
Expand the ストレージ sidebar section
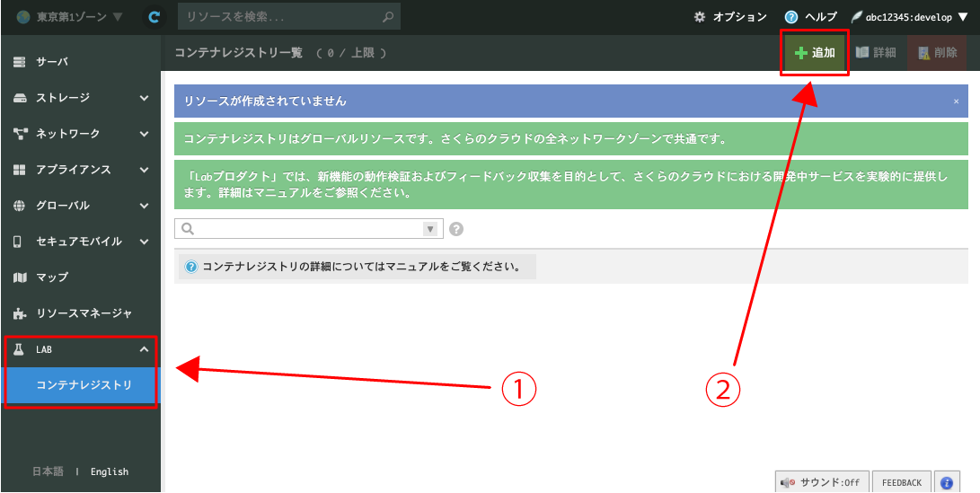[x=80, y=98]
